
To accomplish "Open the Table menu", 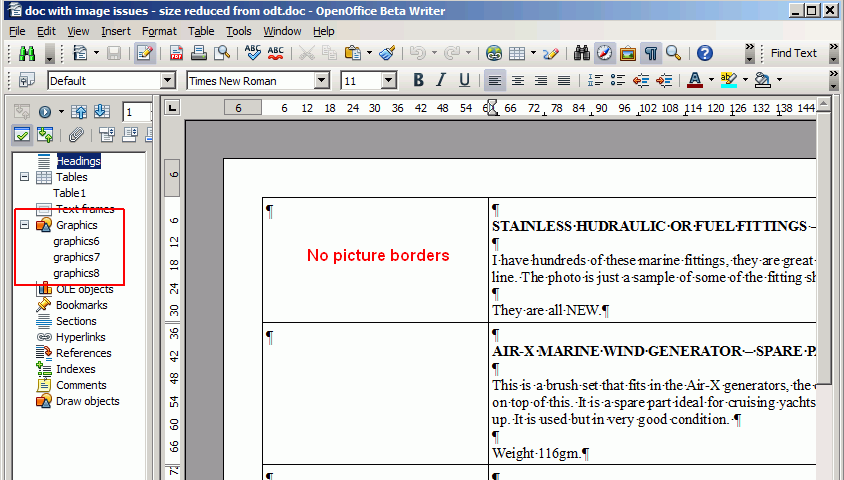I will [x=201, y=31].
